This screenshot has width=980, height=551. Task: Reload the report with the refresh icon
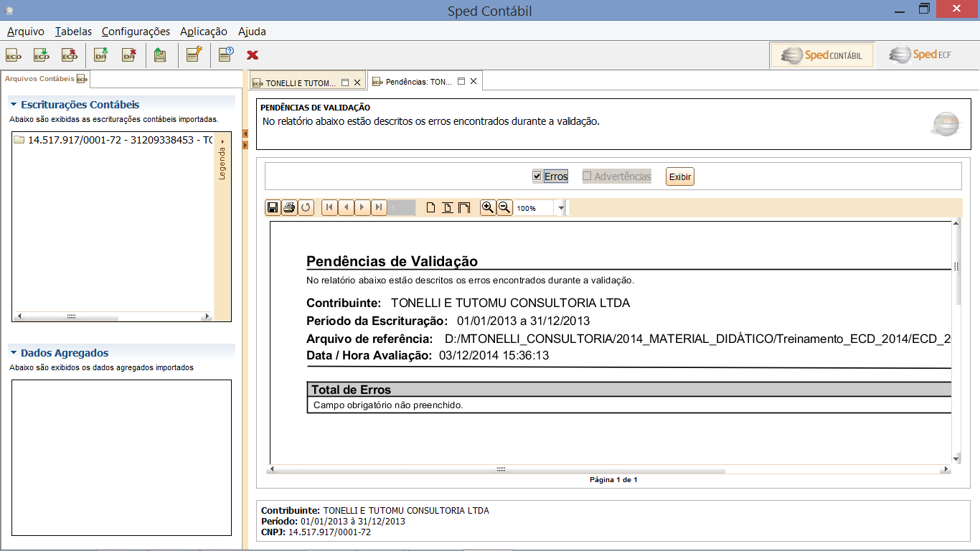[306, 207]
